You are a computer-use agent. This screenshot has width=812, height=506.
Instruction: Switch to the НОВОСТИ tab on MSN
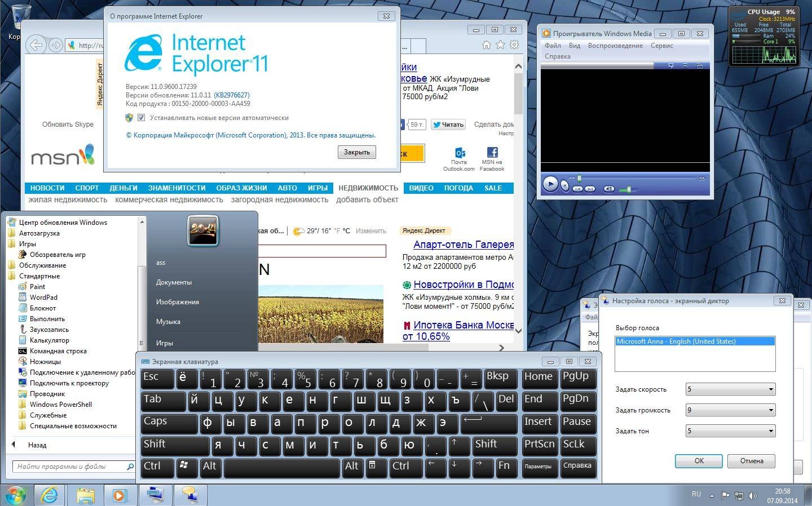(47, 188)
